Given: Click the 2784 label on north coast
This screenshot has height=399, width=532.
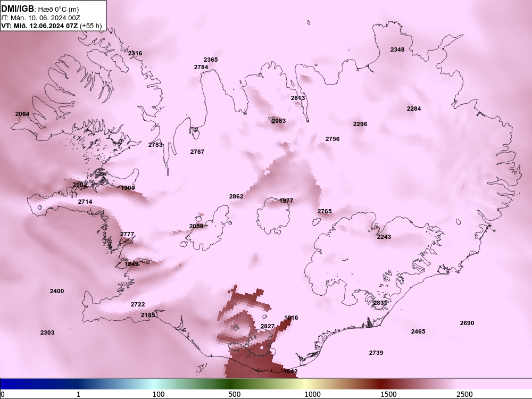Looking at the screenshot, I should [x=201, y=67].
